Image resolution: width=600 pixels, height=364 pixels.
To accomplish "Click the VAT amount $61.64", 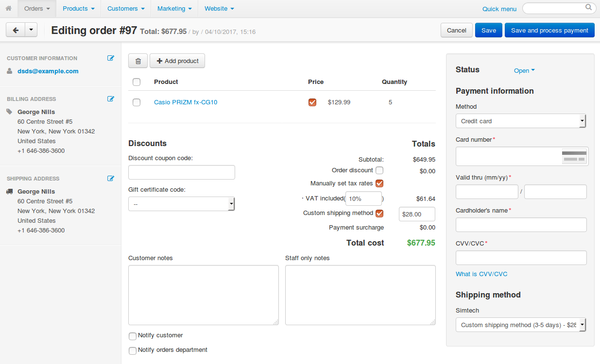I will pyautogui.click(x=426, y=199).
